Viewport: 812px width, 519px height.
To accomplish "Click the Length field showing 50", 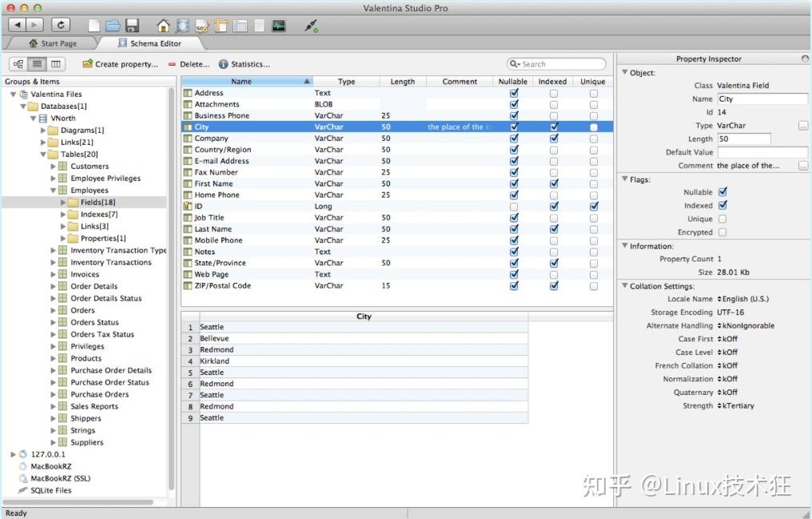I will (743, 139).
